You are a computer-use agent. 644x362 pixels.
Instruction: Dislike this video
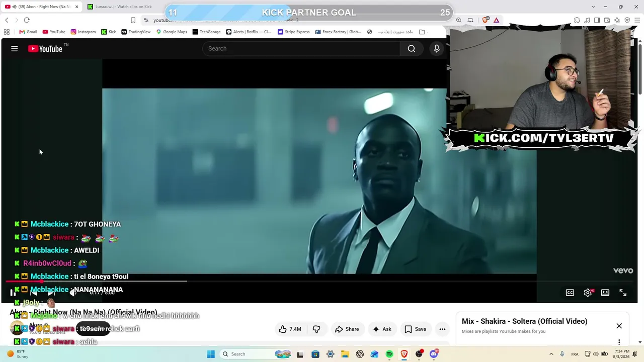316,329
